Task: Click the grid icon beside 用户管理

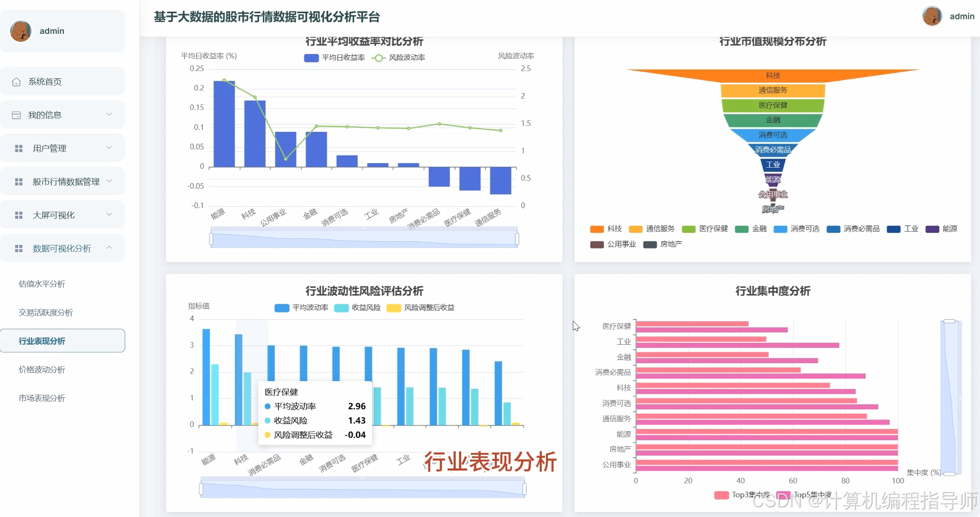Action: (19, 148)
